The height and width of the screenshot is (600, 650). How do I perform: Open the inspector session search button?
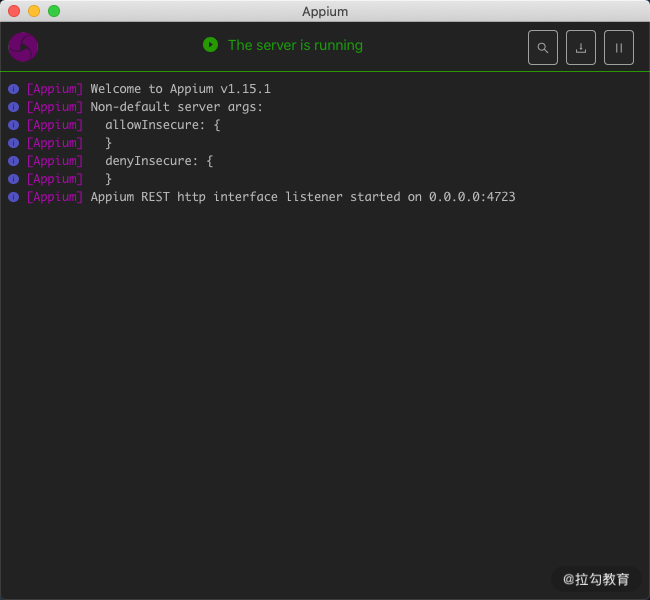(x=543, y=47)
